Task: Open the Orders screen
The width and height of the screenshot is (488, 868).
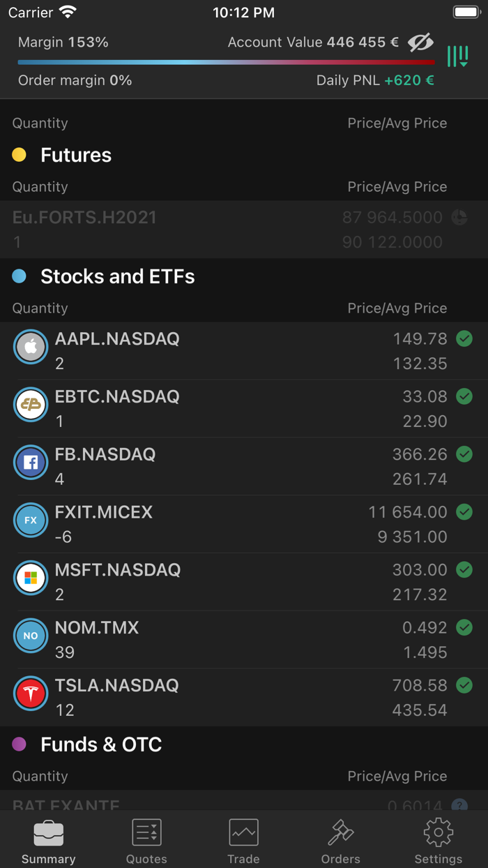Action: click(340, 839)
